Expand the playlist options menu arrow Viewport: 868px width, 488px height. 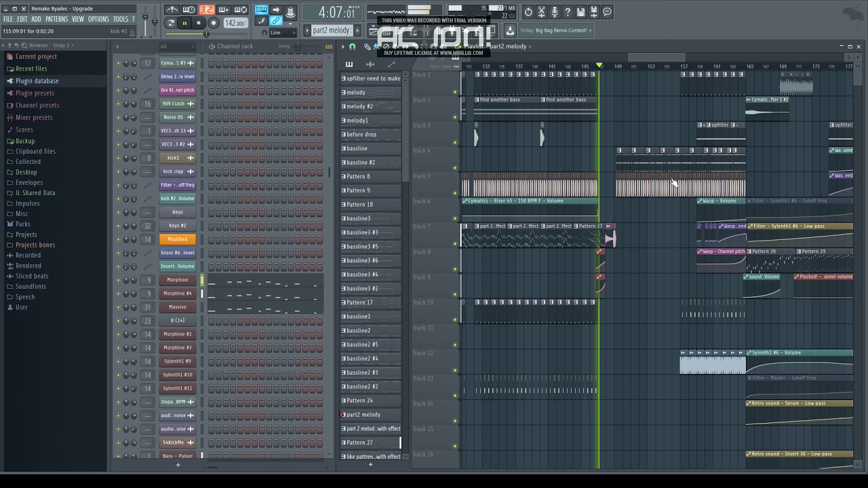tap(343, 46)
